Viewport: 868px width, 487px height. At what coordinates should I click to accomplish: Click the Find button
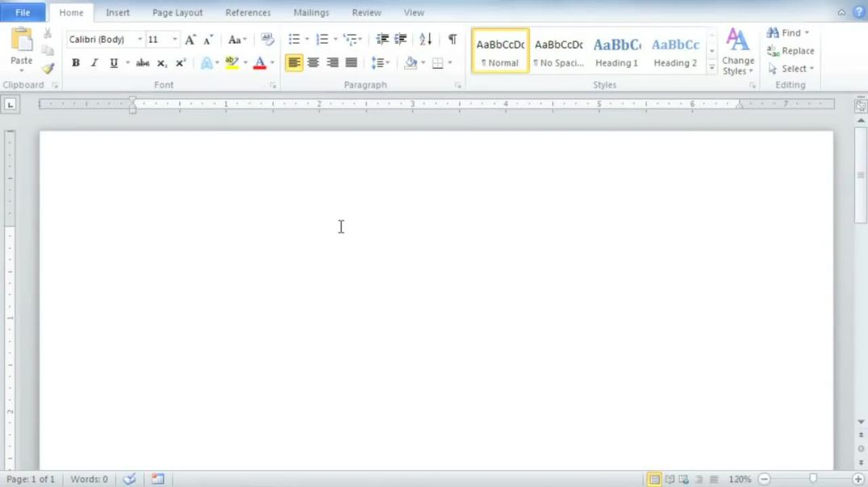(787, 32)
